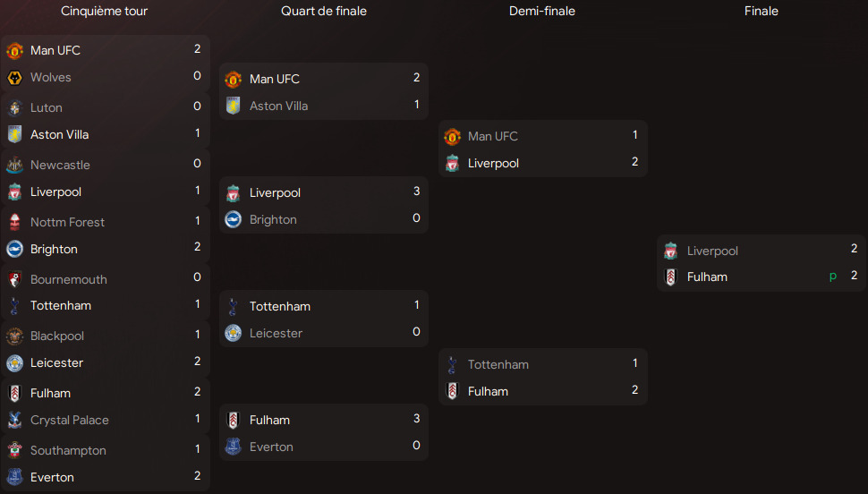Viewport: 868px width, 494px height.
Task: Click the Newcastle club crest
Action: coord(14,165)
